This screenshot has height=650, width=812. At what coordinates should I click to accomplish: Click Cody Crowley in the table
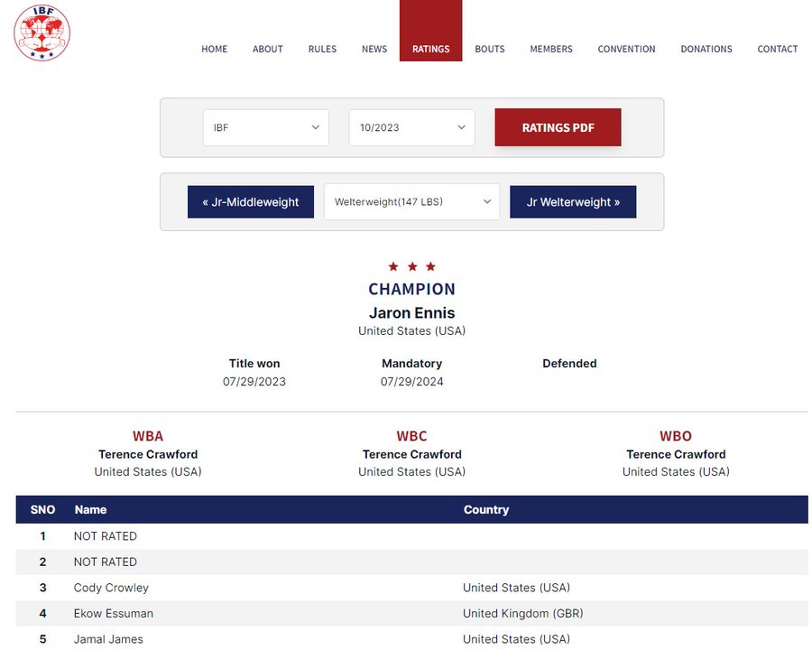click(x=111, y=588)
